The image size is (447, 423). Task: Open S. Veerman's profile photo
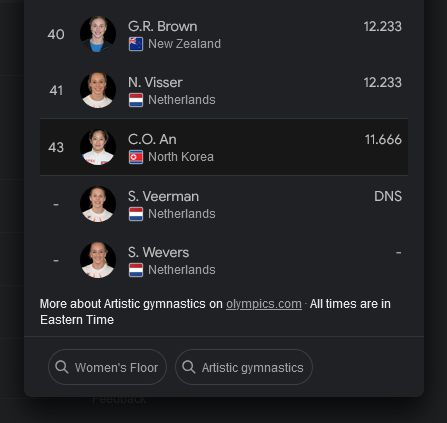pyautogui.click(x=98, y=204)
